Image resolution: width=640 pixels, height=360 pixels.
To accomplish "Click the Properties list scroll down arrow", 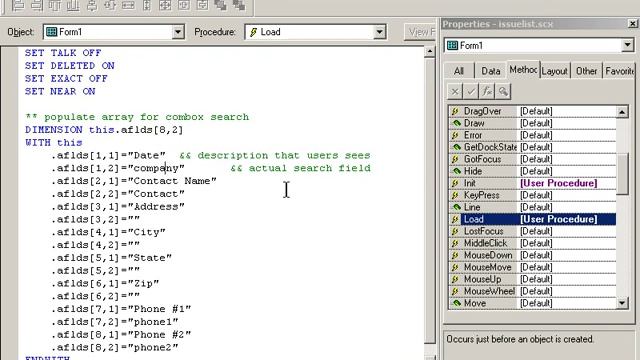I will coord(622,303).
